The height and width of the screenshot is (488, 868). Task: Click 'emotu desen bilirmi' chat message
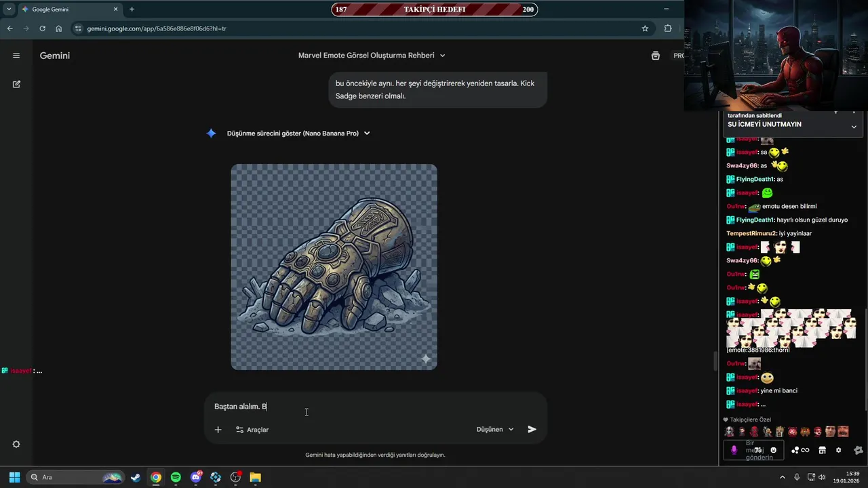click(789, 206)
